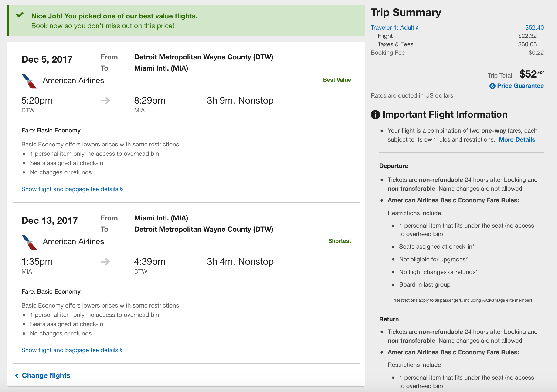557x392 pixels.
Task: Expand flight and baggage fee details for Dec 5
Action: tap(72, 189)
